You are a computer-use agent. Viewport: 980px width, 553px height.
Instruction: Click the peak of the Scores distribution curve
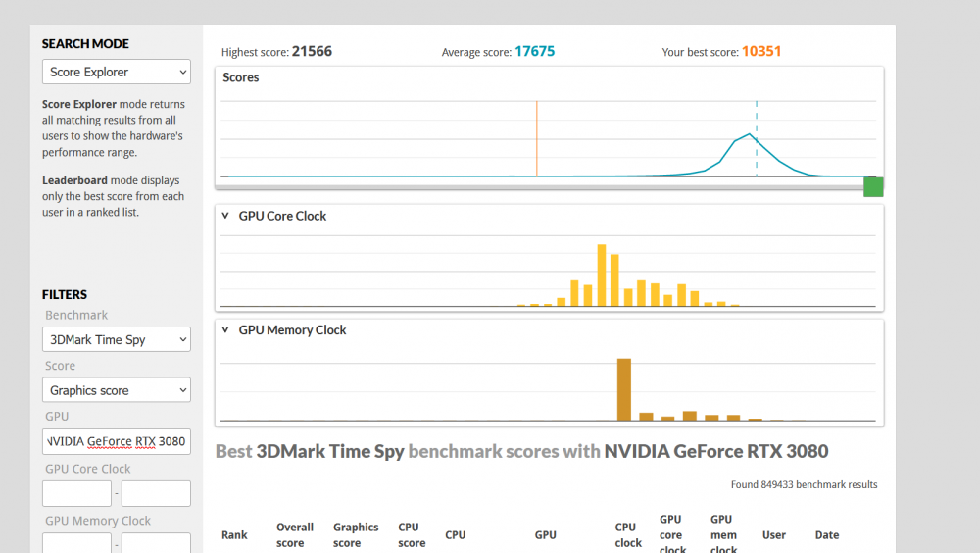tap(750, 134)
